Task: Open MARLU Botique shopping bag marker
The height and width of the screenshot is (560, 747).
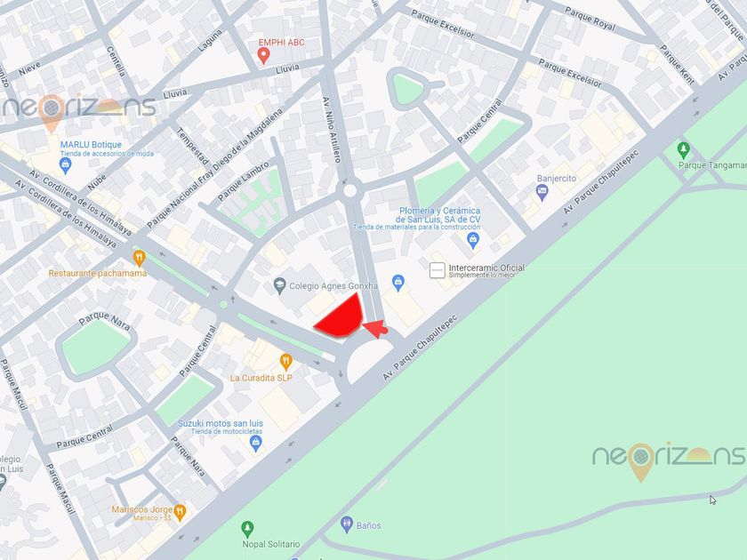Action: click(66, 165)
